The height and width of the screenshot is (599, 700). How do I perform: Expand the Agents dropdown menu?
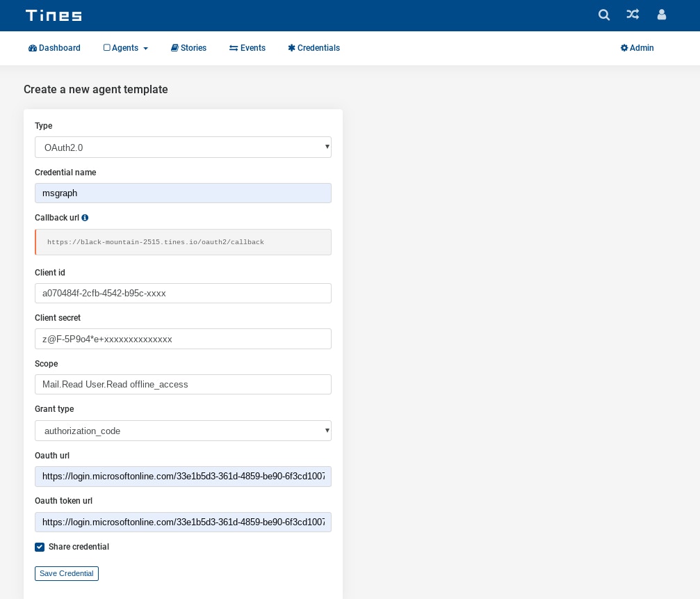(126, 48)
